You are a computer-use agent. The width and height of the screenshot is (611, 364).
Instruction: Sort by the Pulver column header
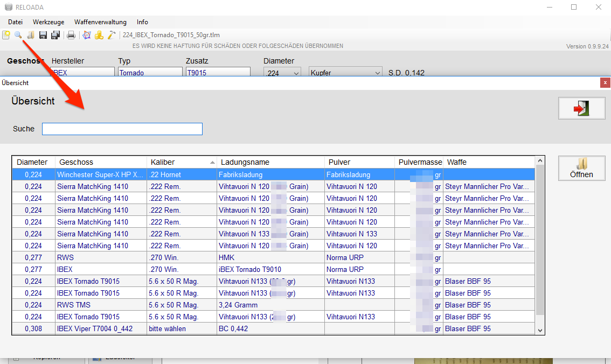click(x=360, y=162)
